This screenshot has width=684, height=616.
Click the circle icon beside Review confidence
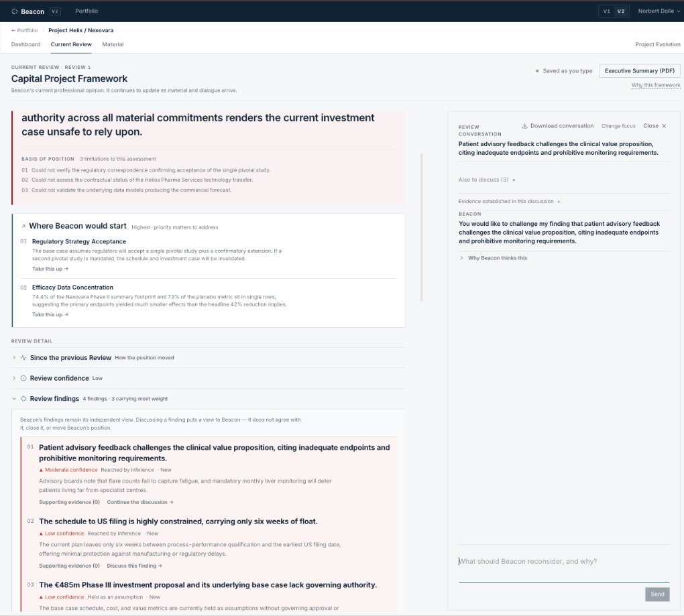point(23,378)
